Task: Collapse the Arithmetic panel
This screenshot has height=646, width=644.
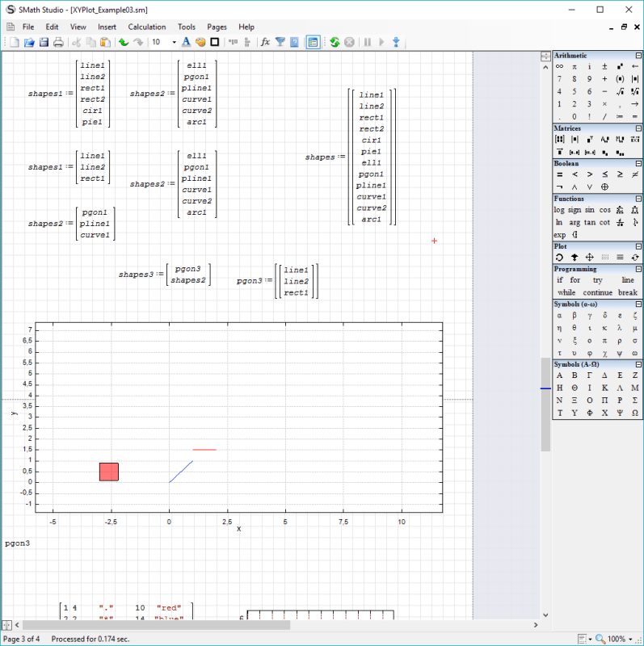Action: 638,55
